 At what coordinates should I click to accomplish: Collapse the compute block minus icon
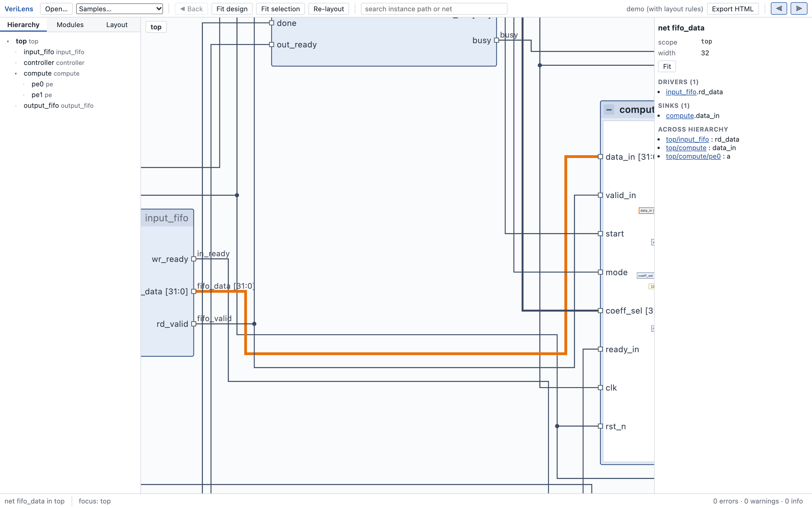point(609,110)
